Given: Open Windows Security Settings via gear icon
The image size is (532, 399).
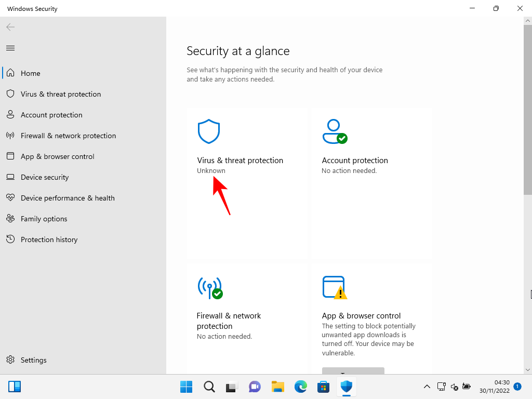Looking at the screenshot, I should click(33, 360).
